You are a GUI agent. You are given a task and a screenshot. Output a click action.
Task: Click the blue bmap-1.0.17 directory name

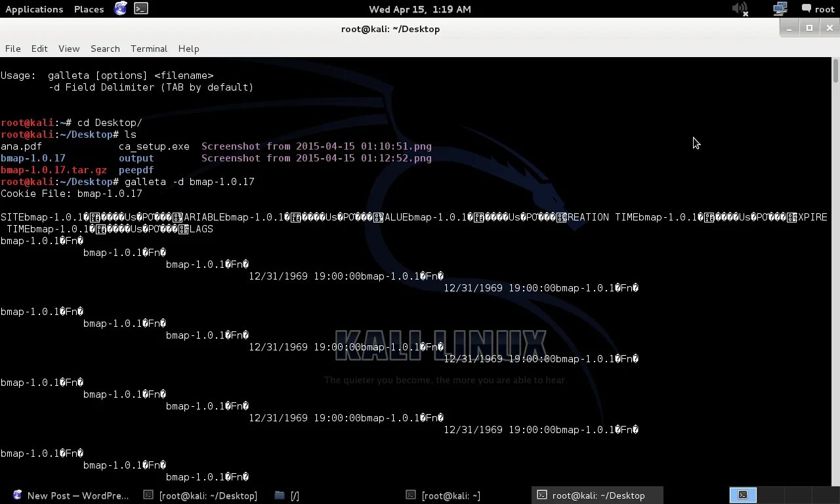pyautogui.click(x=33, y=158)
